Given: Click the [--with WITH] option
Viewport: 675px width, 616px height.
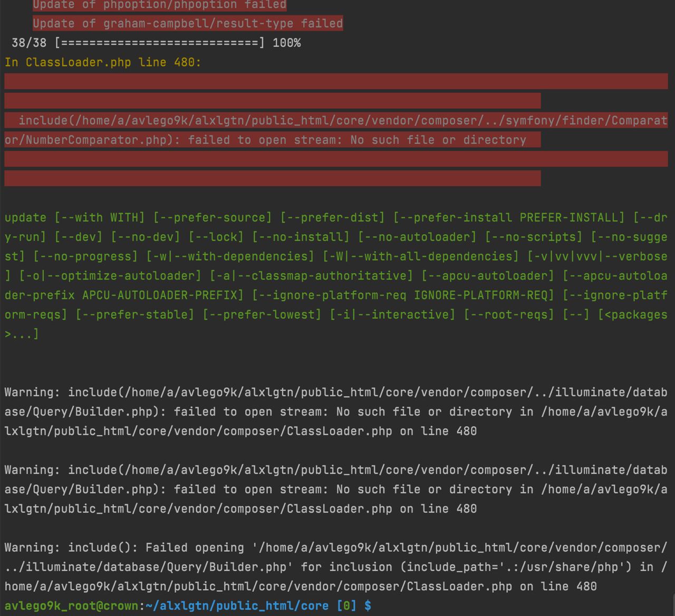Looking at the screenshot, I should 100,217.
